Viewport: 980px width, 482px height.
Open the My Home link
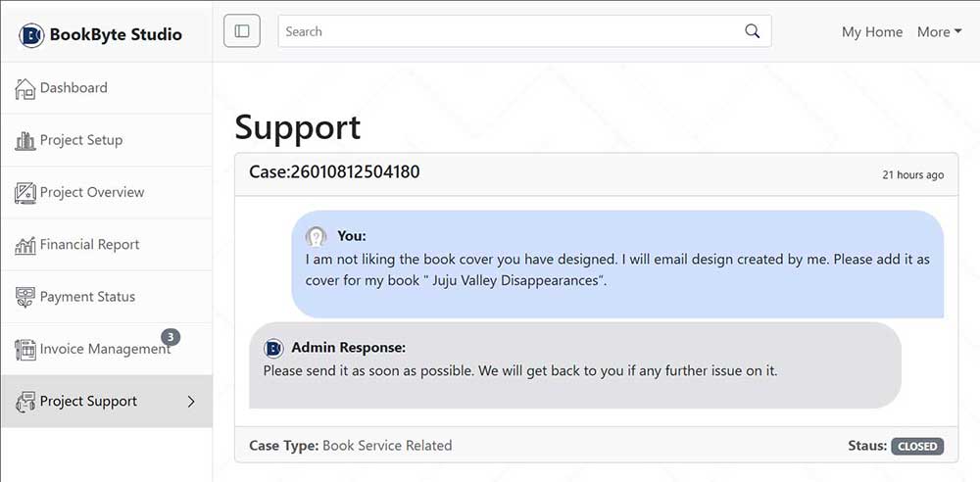(x=871, y=31)
